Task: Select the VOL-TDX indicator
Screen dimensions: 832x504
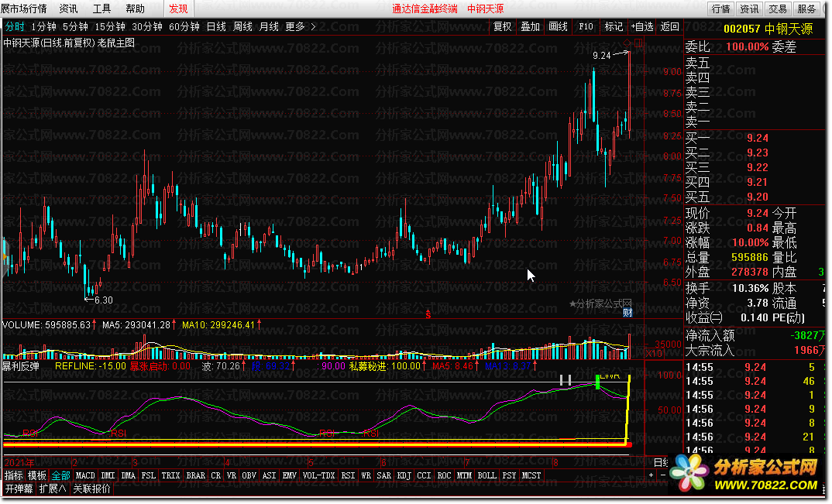Action: click(x=318, y=476)
